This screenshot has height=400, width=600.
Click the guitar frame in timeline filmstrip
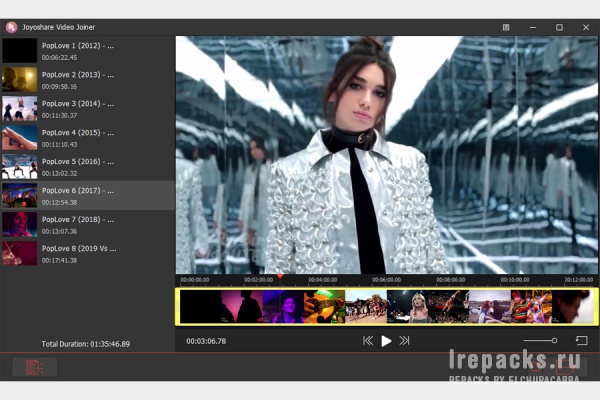(x=324, y=307)
